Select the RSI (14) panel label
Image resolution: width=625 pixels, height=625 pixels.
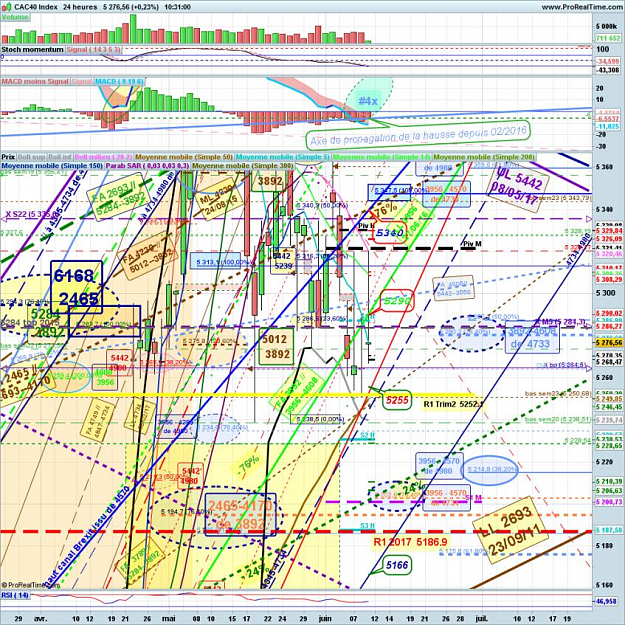coord(15,596)
